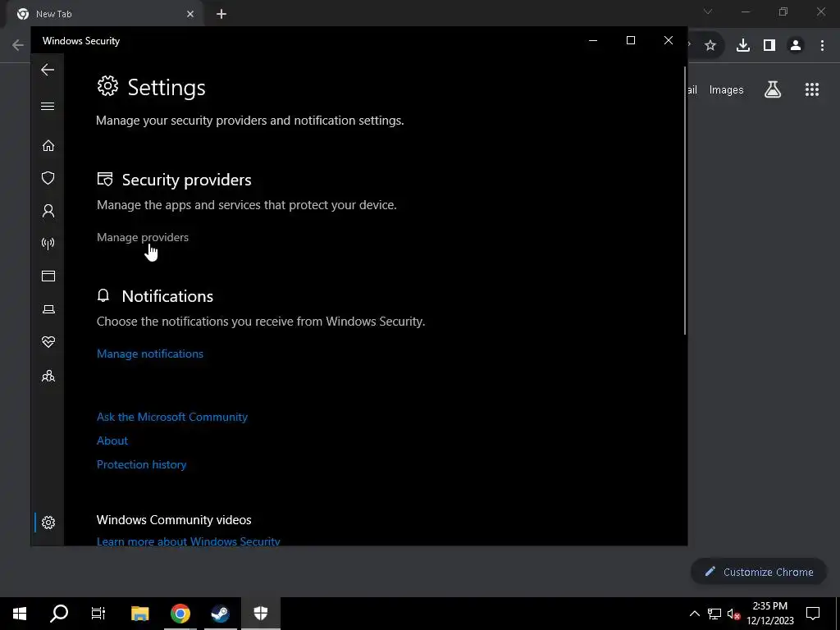Open File Explorer from taskbar
The height and width of the screenshot is (630, 840).
139,614
